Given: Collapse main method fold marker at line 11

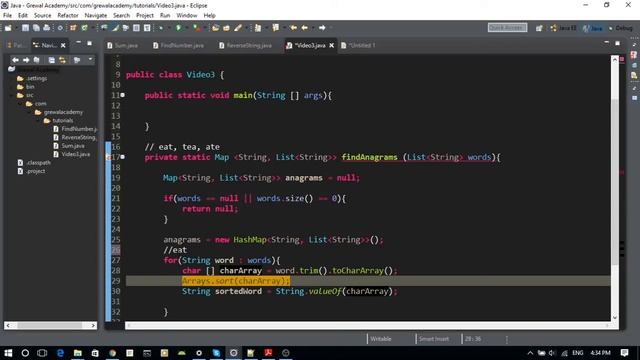Looking at the screenshot, I should [122, 95].
